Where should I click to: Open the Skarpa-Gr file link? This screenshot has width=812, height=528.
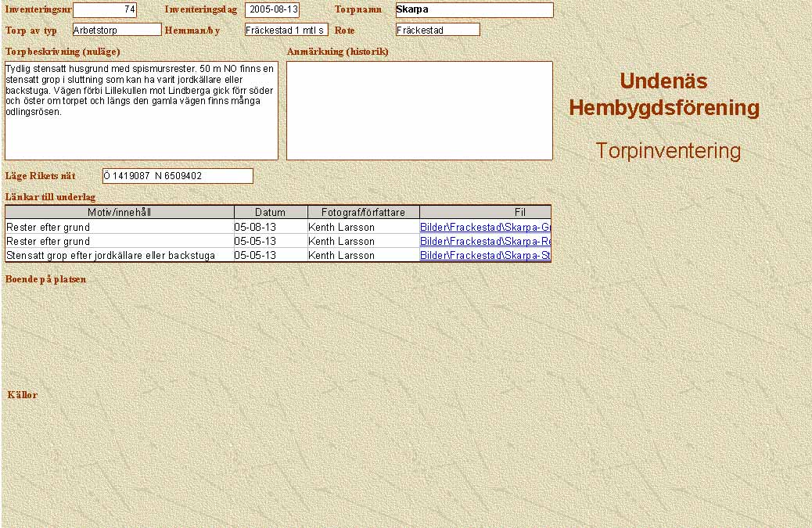click(485, 228)
